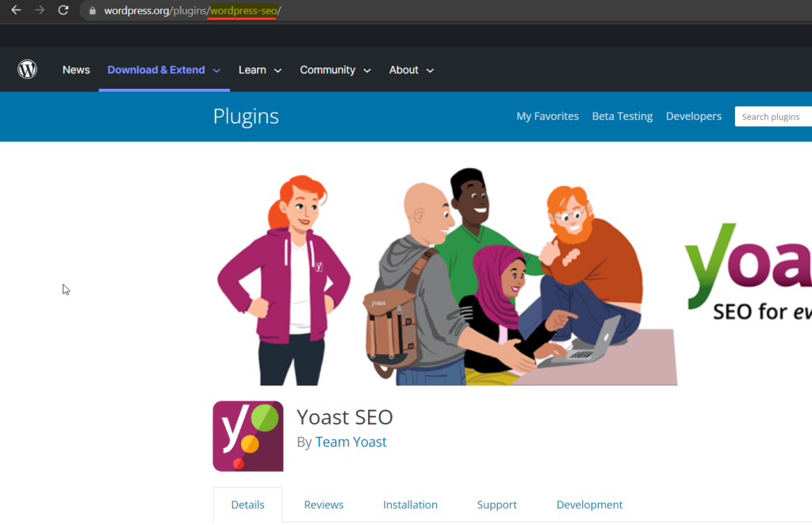Open the Team Yoast author link
812x525 pixels.
click(350, 442)
